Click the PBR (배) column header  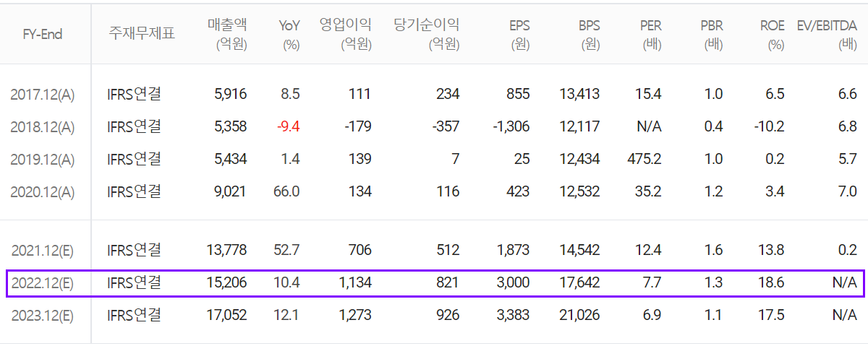tap(712, 34)
